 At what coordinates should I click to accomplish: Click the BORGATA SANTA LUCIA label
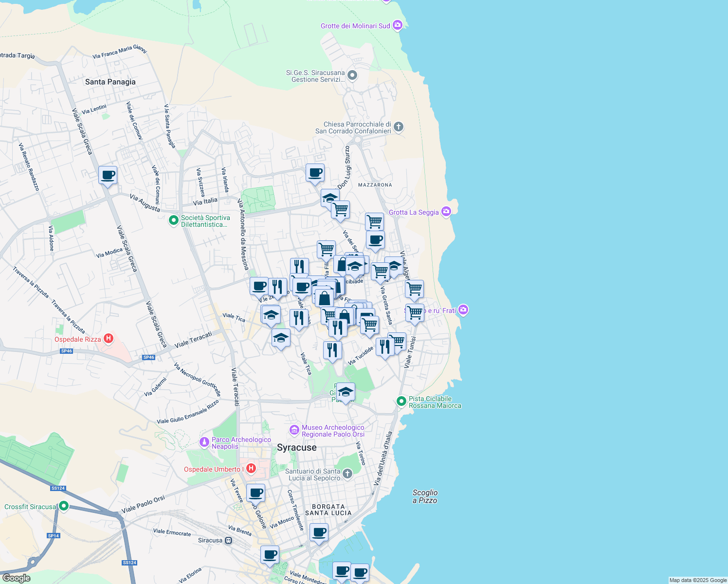pyautogui.click(x=328, y=510)
